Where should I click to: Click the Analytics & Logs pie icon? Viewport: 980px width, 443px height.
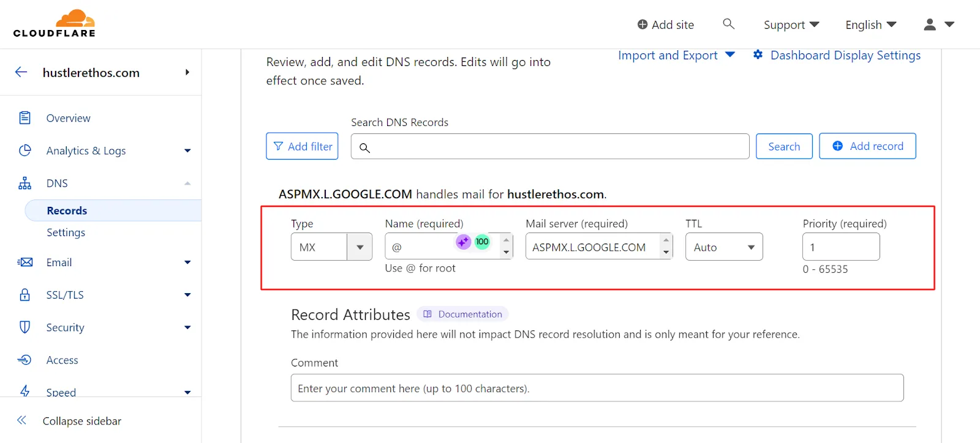24,151
